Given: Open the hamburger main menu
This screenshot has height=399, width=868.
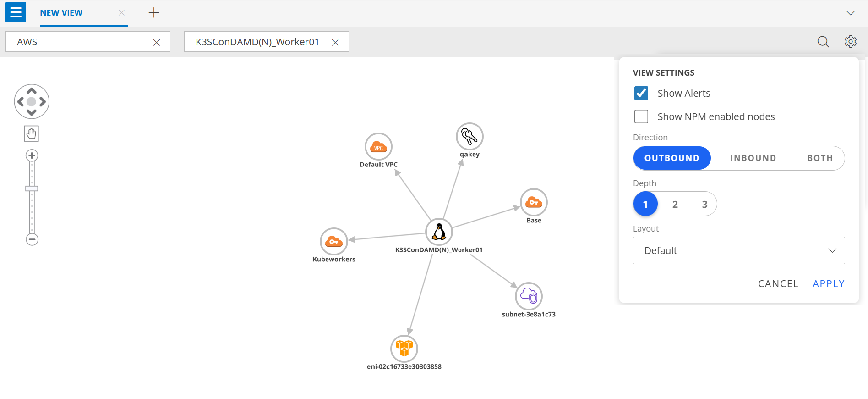Looking at the screenshot, I should click(16, 12).
